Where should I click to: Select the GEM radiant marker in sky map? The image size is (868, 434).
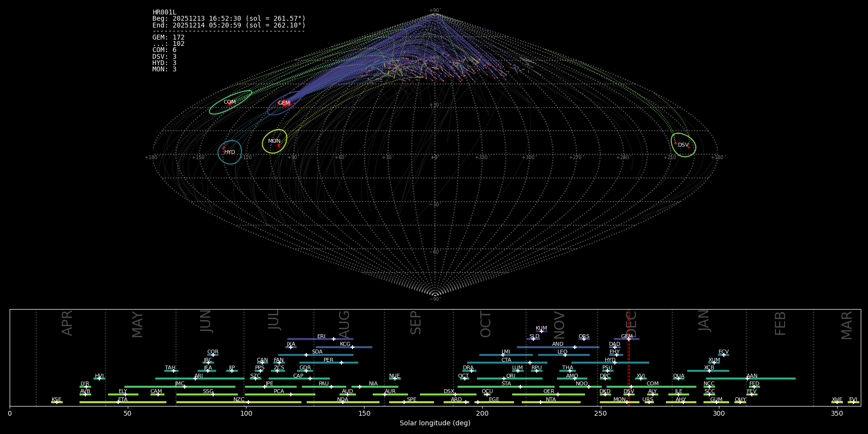click(x=284, y=103)
